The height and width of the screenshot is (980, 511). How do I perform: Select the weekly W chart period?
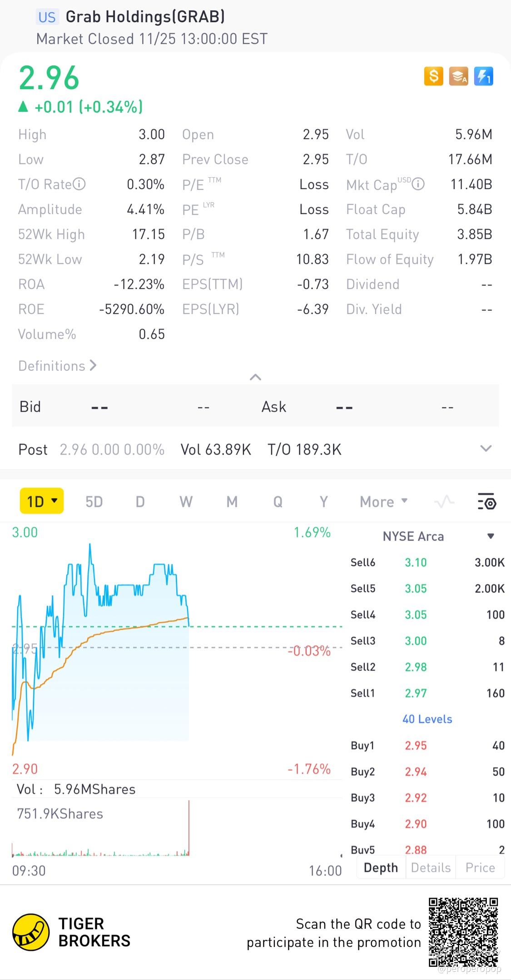[x=186, y=502]
